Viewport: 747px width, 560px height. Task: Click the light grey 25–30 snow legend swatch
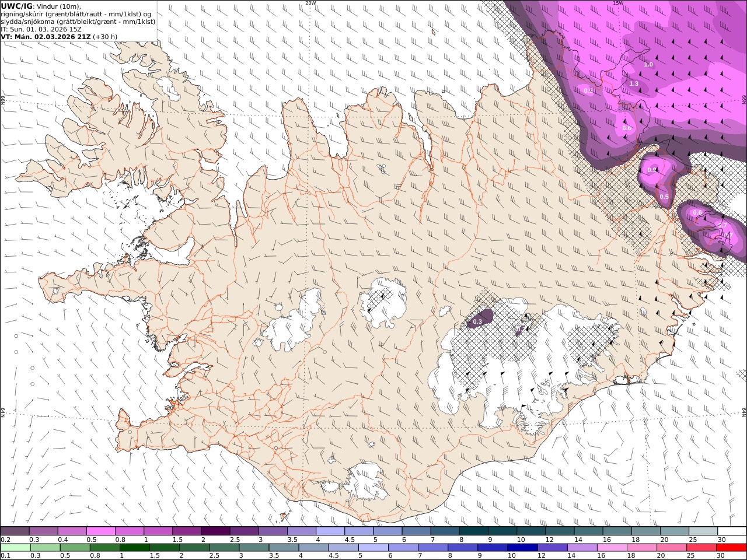703,531
